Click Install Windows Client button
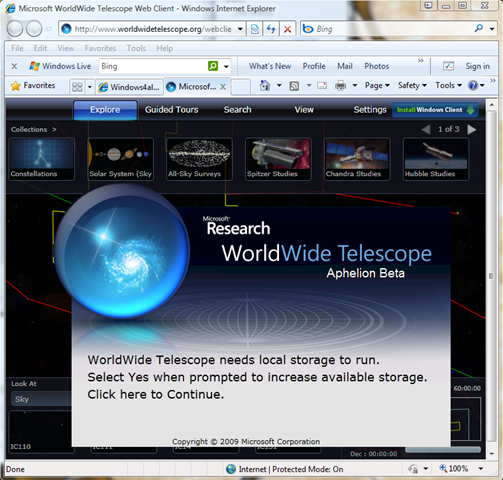 (x=435, y=110)
